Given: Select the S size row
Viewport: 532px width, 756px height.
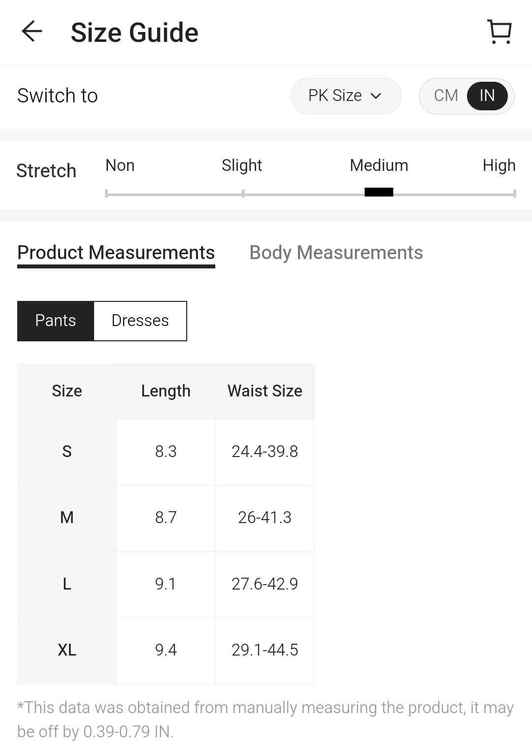Looking at the screenshot, I should pos(67,452).
